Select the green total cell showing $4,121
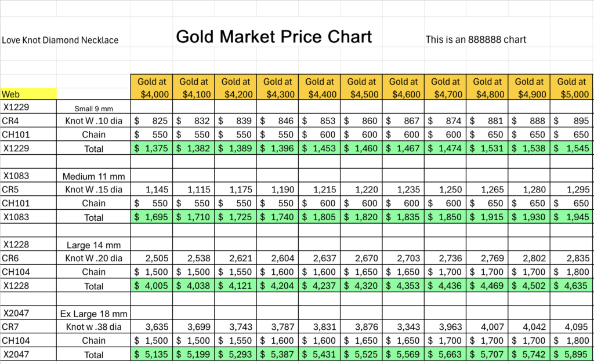The width and height of the screenshot is (594, 364). [236, 286]
